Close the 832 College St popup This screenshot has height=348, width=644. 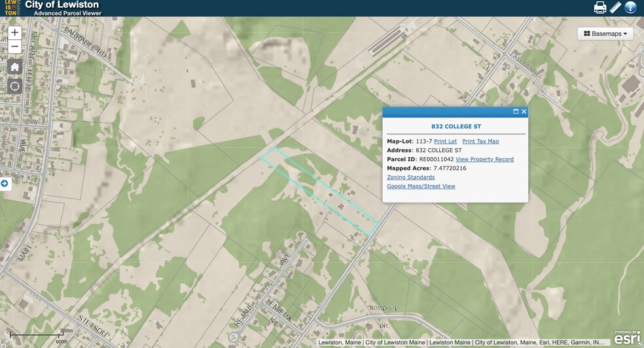tap(524, 111)
